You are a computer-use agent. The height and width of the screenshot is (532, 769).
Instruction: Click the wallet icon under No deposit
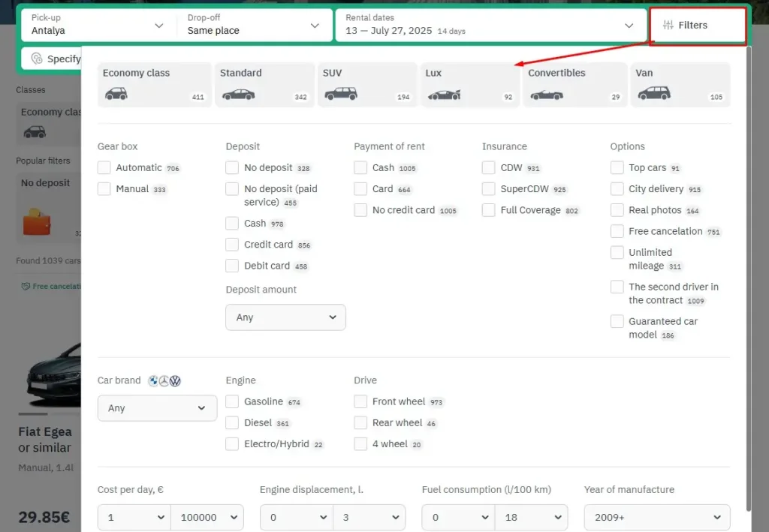pos(37,221)
